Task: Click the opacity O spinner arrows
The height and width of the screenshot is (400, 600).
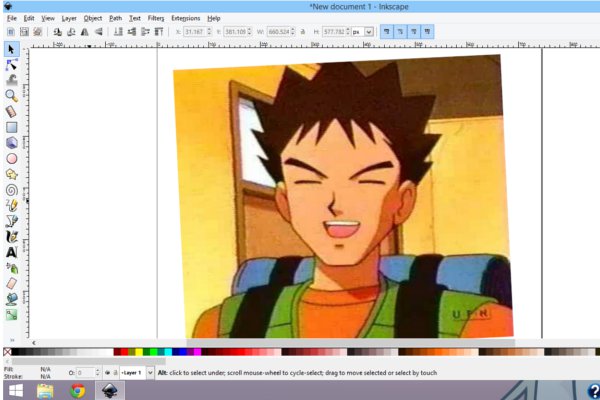Action: point(98,372)
